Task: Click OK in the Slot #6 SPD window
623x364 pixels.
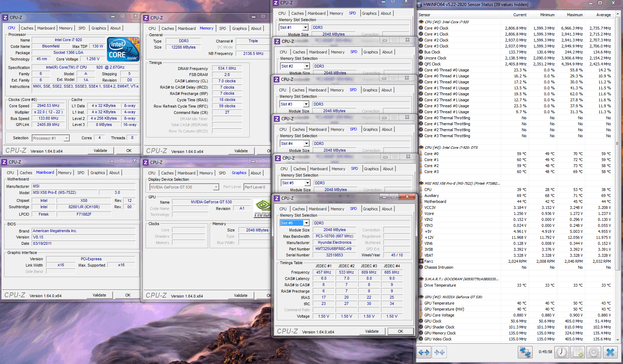Action: pos(400,331)
